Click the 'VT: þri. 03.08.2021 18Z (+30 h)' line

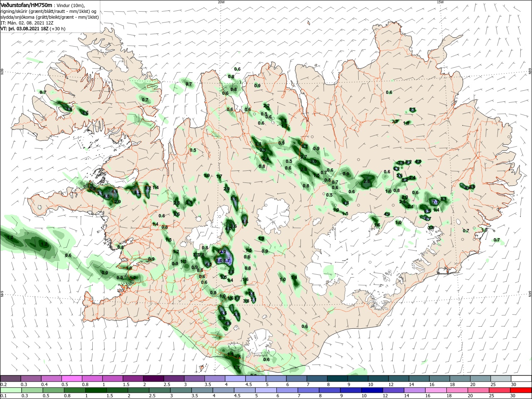coord(33,29)
